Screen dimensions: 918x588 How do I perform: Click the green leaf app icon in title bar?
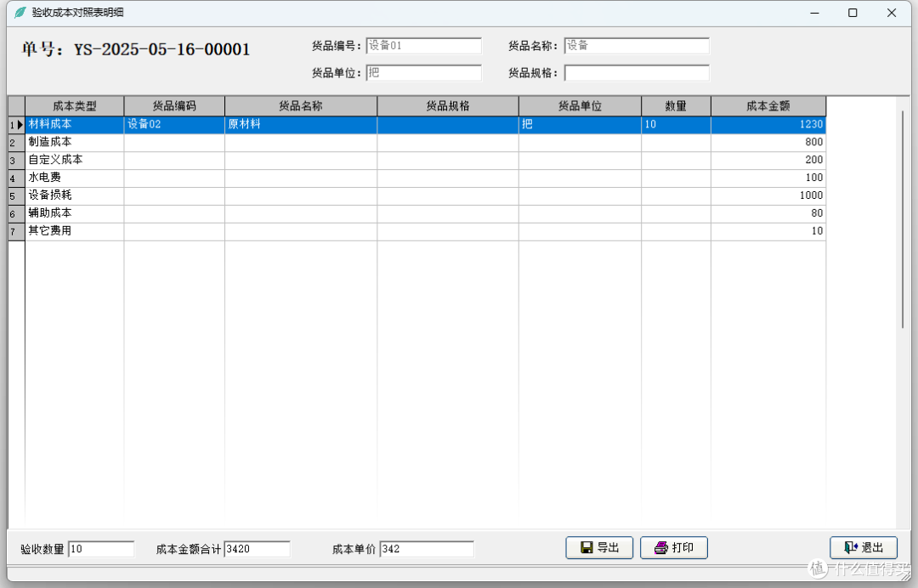click(x=20, y=12)
